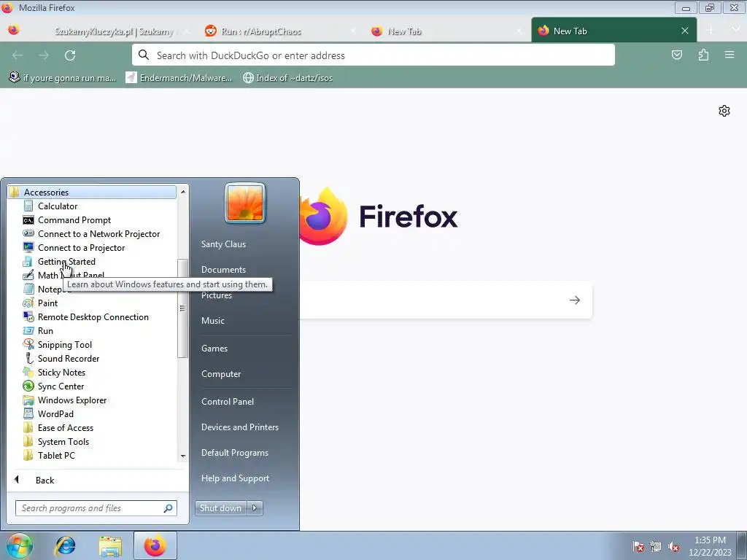Open Control Panel
The height and width of the screenshot is (560, 747).
[x=228, y=402]
